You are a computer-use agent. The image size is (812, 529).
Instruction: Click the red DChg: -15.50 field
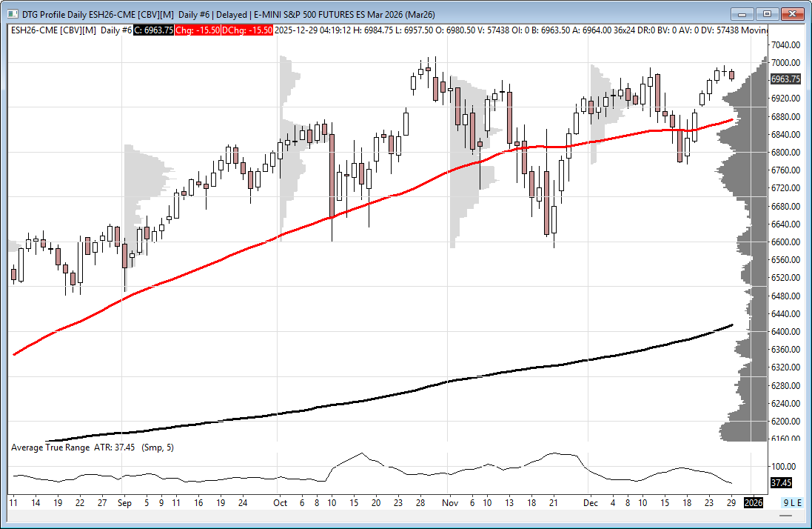248,30
